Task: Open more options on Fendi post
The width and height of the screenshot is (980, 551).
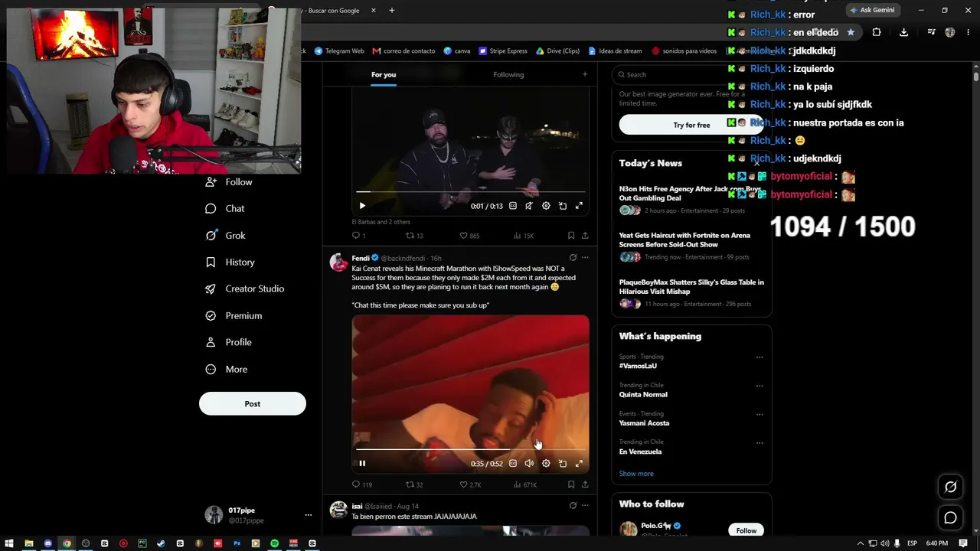Action: tap(585, 258)
